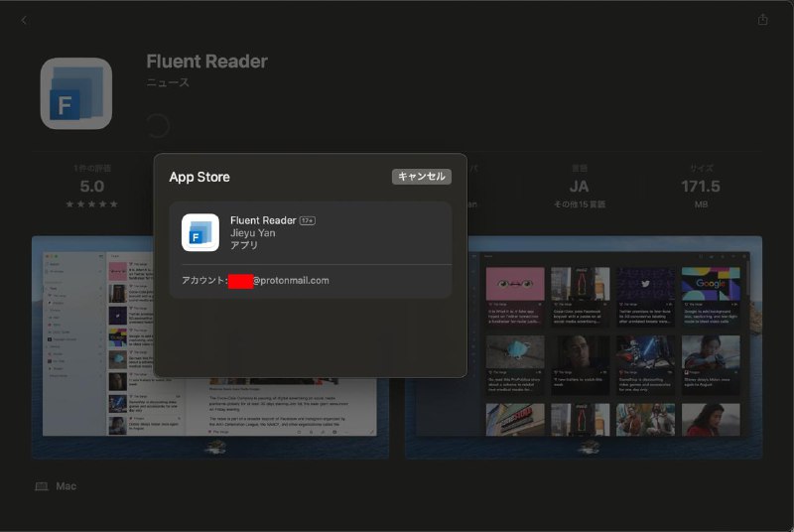This screenshot has width=794, height=532.
Task: Click the 17+ age rating badge
Action: click(308, 220)
